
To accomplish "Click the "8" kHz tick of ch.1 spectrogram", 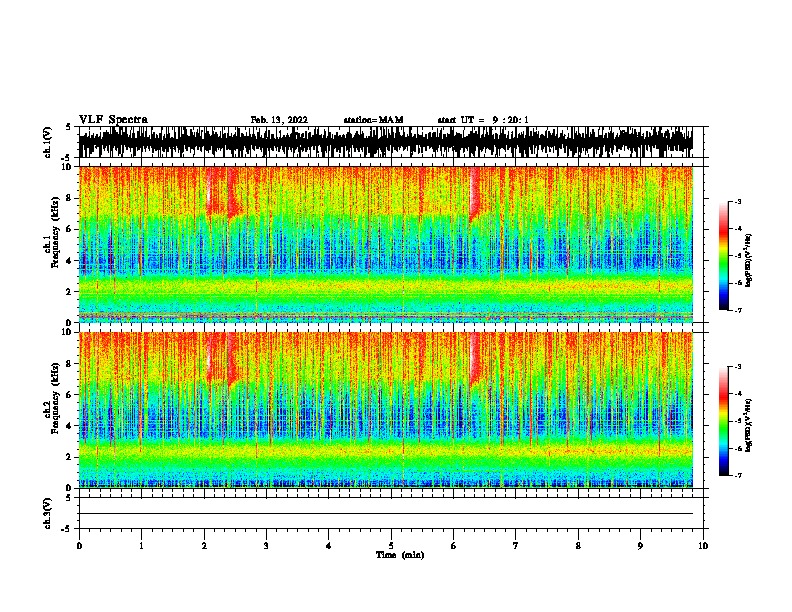I will point(70,198).
